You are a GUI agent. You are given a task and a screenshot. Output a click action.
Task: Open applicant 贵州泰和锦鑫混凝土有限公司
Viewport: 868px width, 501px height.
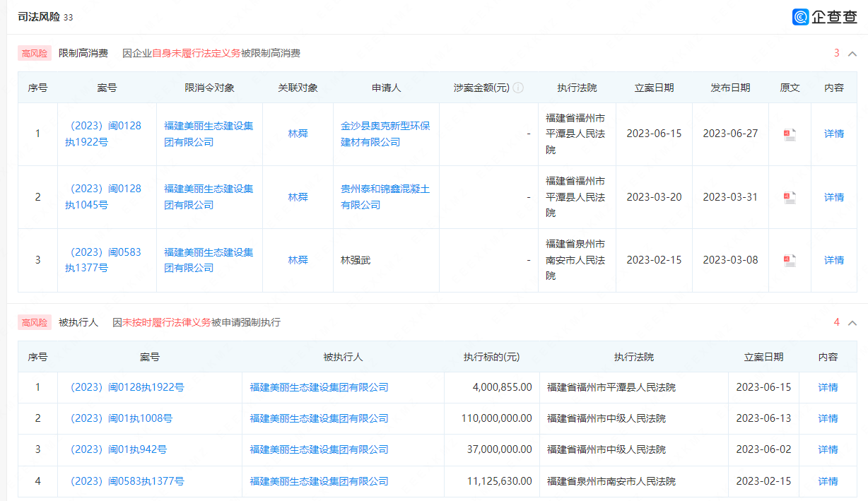click(385, 197)
